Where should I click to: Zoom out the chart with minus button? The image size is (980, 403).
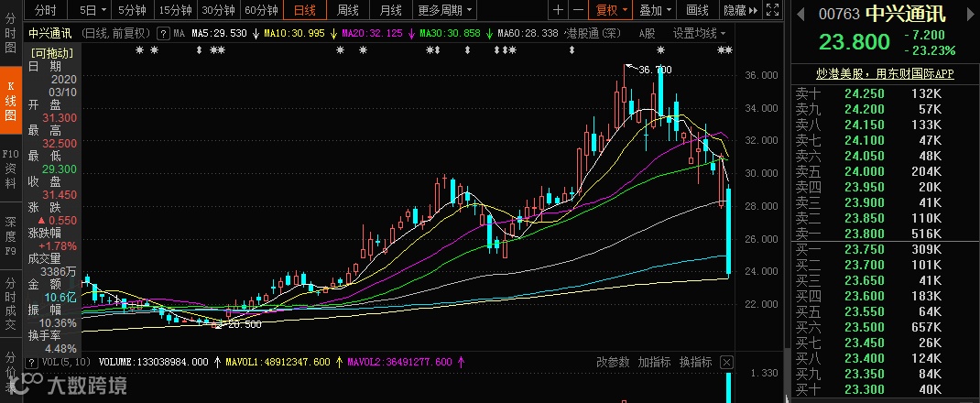click(578, 10)
